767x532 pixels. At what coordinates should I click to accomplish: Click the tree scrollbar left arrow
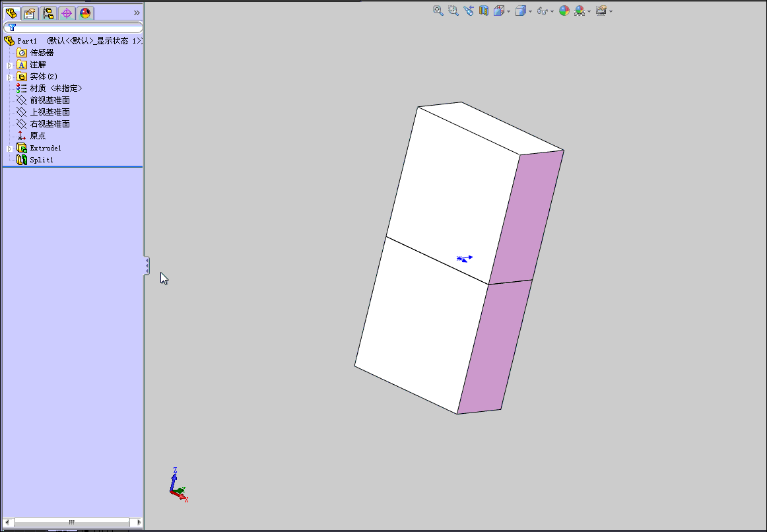[x=7, y=522]
